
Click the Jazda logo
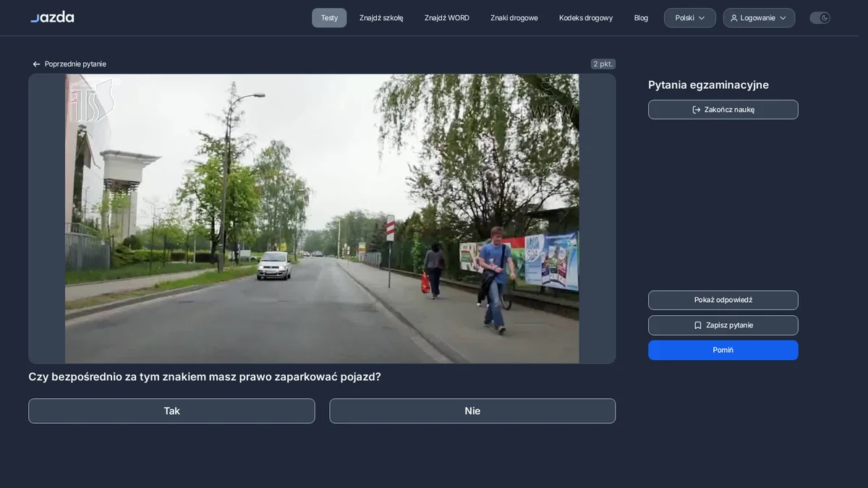point(52,17)
